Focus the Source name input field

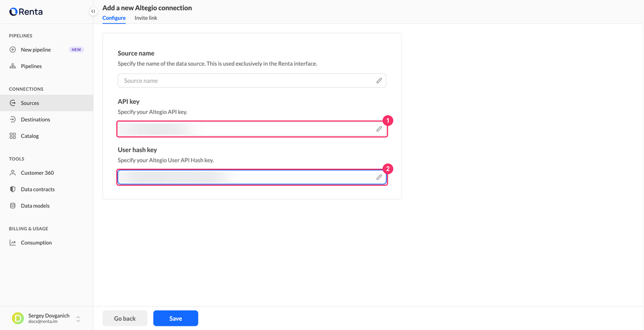(x=252, y=81)
